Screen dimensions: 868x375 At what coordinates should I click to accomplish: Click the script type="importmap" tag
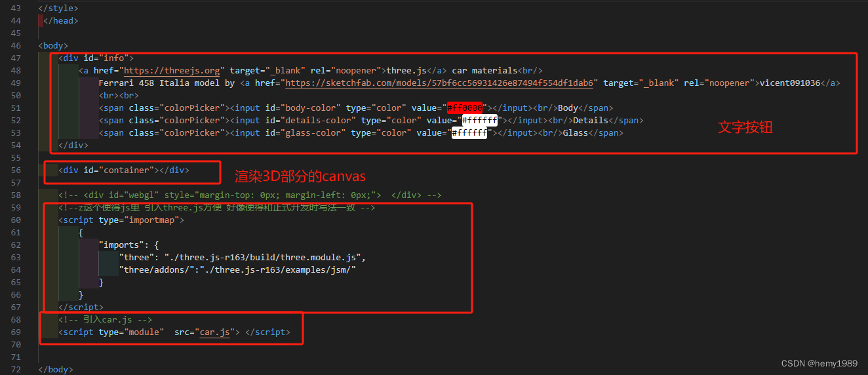coord(121,220)
